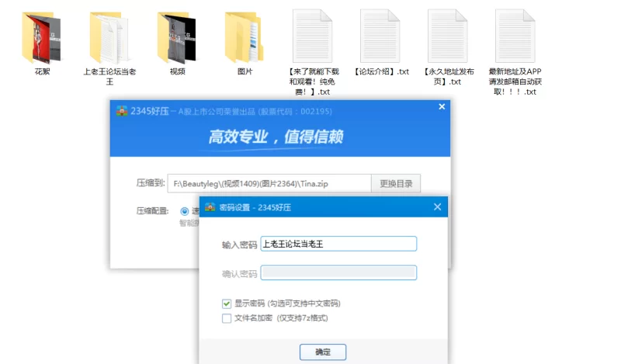Open the 上老王论坛当老王 folder
This screenshot has height=364, width=621.
point(109,37)
